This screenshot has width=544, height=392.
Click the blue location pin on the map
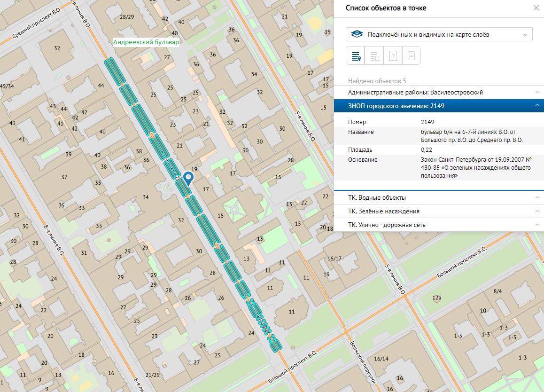[x=188, y=178]
